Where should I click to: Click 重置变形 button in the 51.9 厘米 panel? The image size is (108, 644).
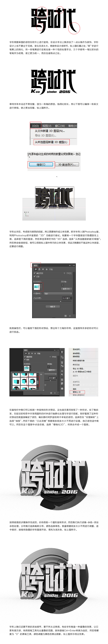(x=67, y=289)
